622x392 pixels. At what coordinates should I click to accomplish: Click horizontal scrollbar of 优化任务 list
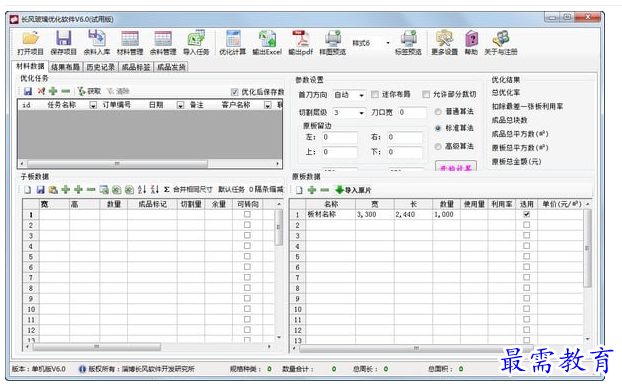click(117, 163)
